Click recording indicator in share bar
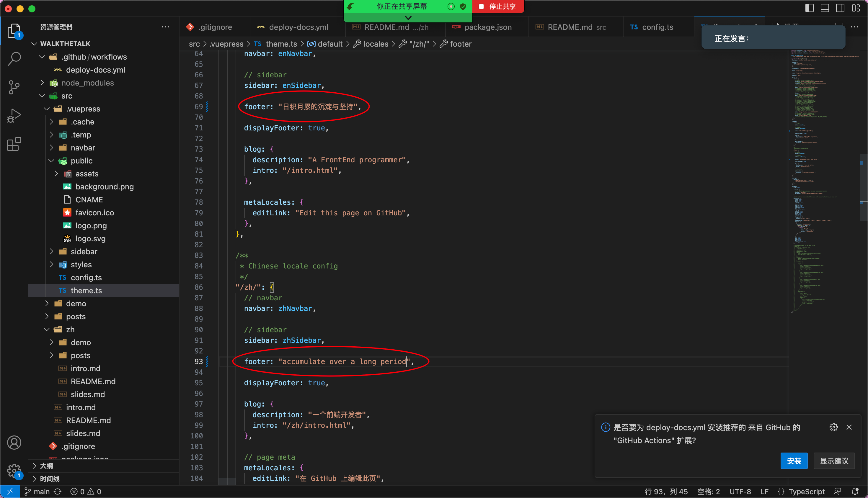The width and height of the screenshot is (868, 498). tap(451, 6)
